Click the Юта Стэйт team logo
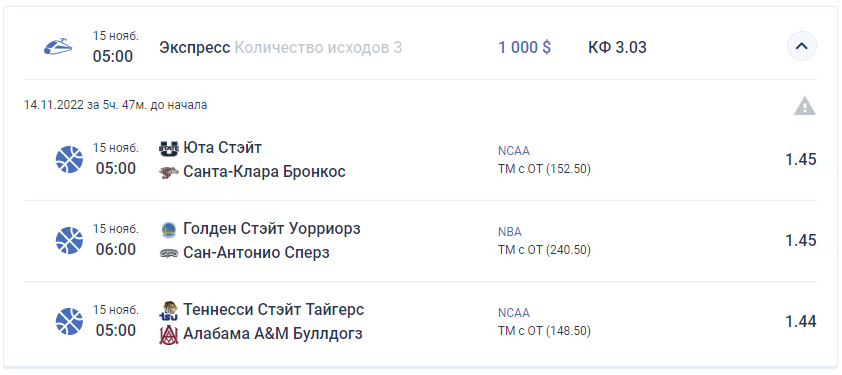This screenshot has width=842, height=375. (169, 148)
